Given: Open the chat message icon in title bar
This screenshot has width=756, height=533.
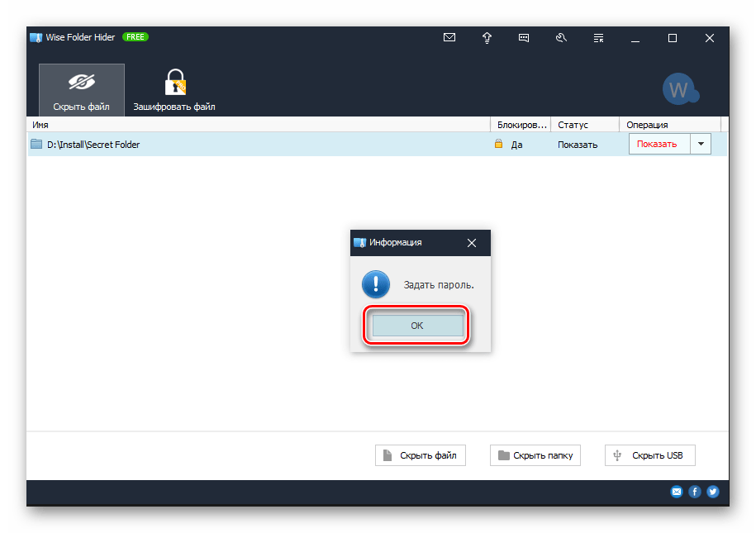Looking at the screenshot, I should click(x=524, y=38).
